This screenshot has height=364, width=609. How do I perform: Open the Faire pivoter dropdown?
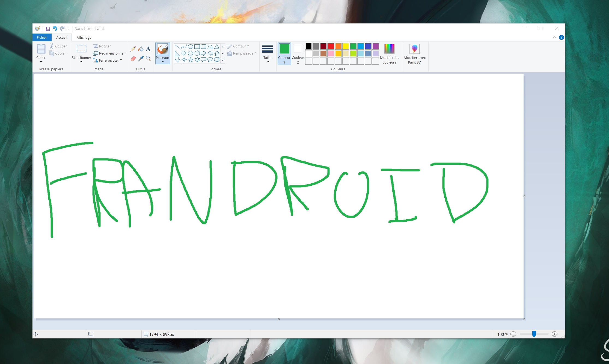(x=108, y=60)
